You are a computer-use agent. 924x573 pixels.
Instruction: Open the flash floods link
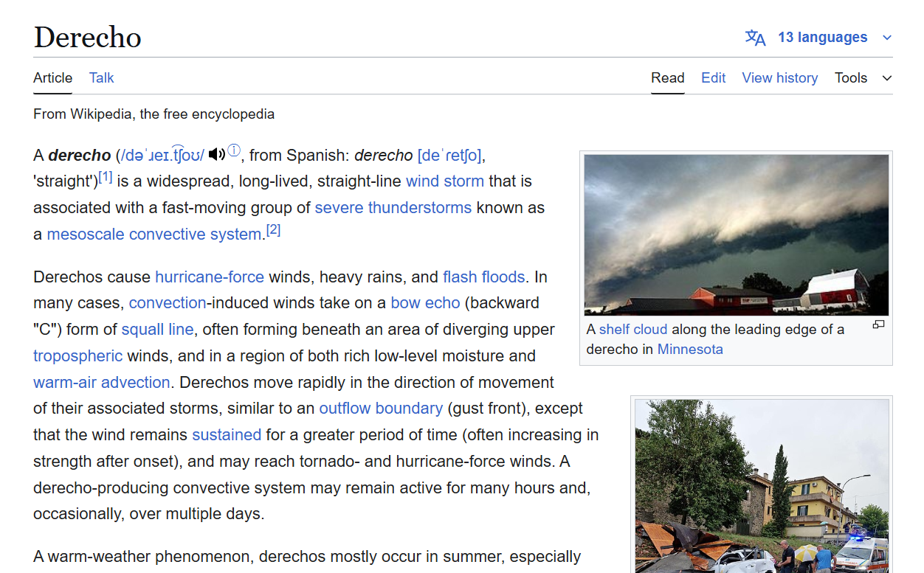484,277
